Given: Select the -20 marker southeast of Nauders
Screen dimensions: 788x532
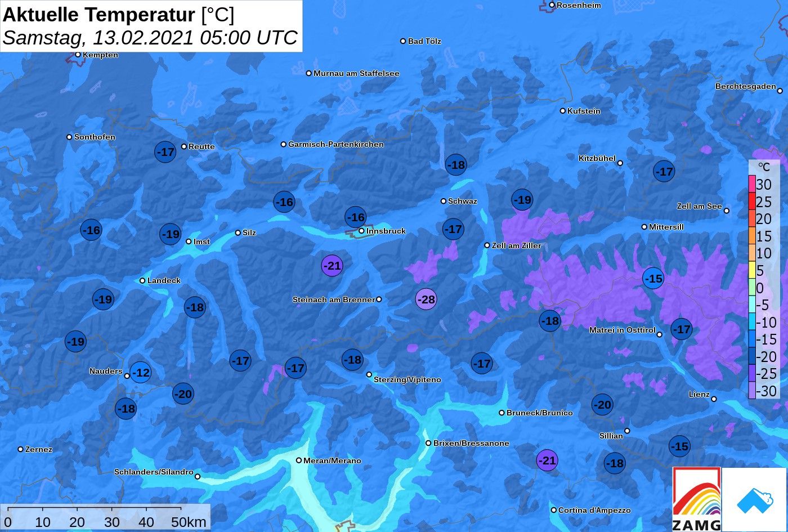Looking at the screenshot, I should tap(183, 394).
